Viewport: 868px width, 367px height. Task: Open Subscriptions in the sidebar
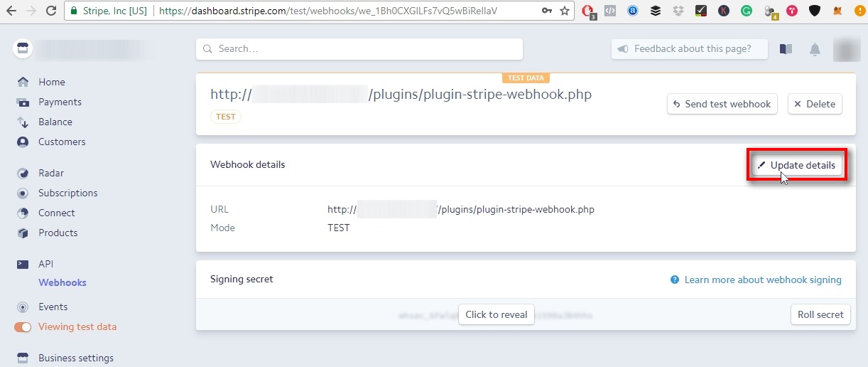tap(67, 193)
